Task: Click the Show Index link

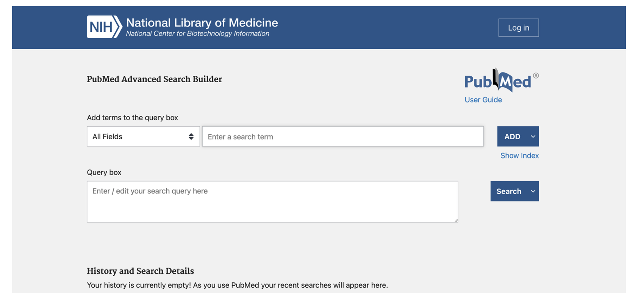Action: pos(519,156)
